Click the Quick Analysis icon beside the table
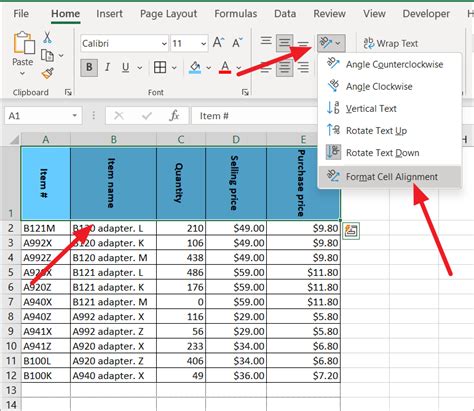Screen dimensions: 474x411 (x=351, y=231)
